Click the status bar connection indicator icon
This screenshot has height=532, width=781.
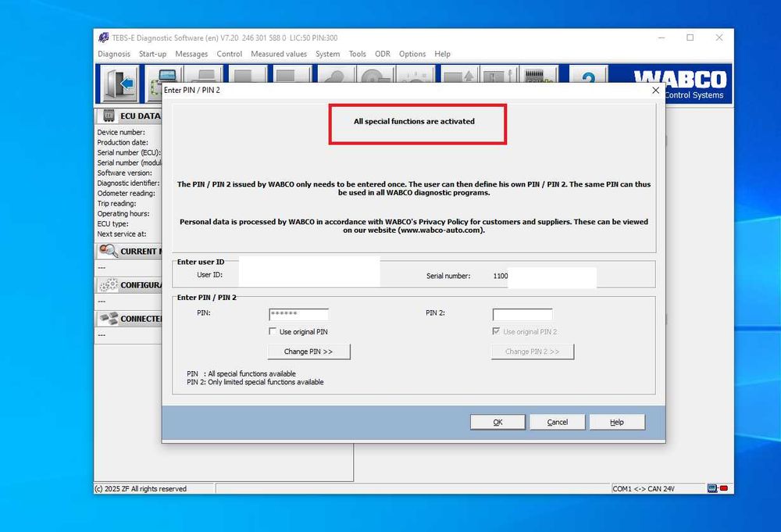click(717, 488)
